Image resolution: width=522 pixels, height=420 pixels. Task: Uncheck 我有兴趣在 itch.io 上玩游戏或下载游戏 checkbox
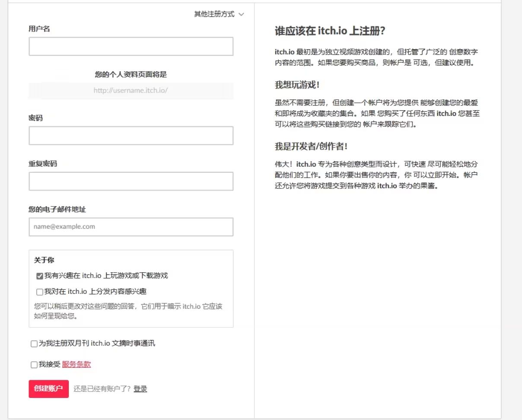click(x=40, y=276)
